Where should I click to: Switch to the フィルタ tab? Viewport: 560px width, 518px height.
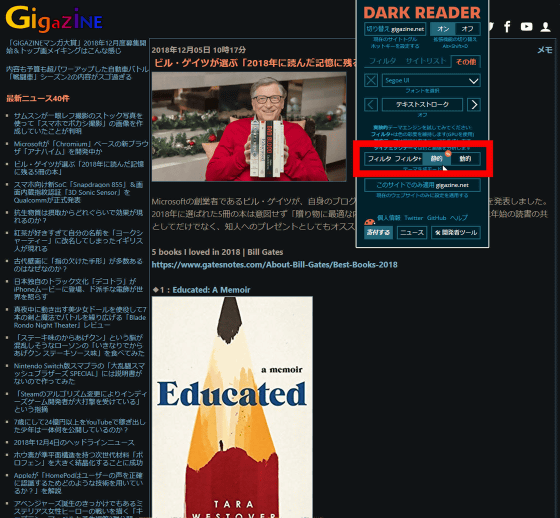point(382,61)
